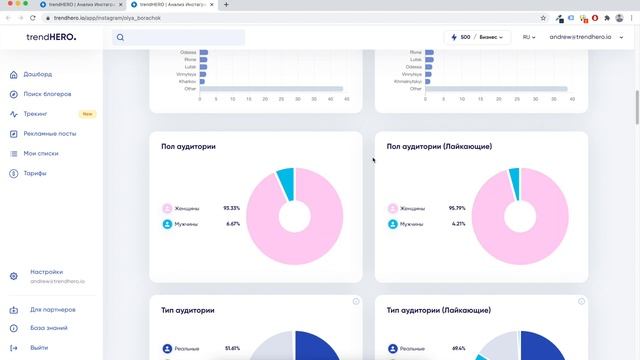Image resolution: width=640 pixels, height=360 pixels.
Task: Reload the page in browser
Action: (33, 18)
